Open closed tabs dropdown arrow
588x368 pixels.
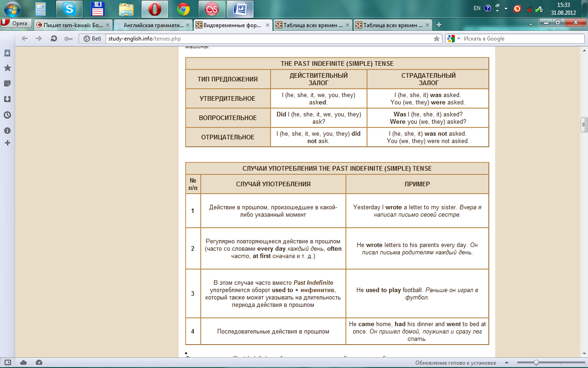[x=531, y=24]
